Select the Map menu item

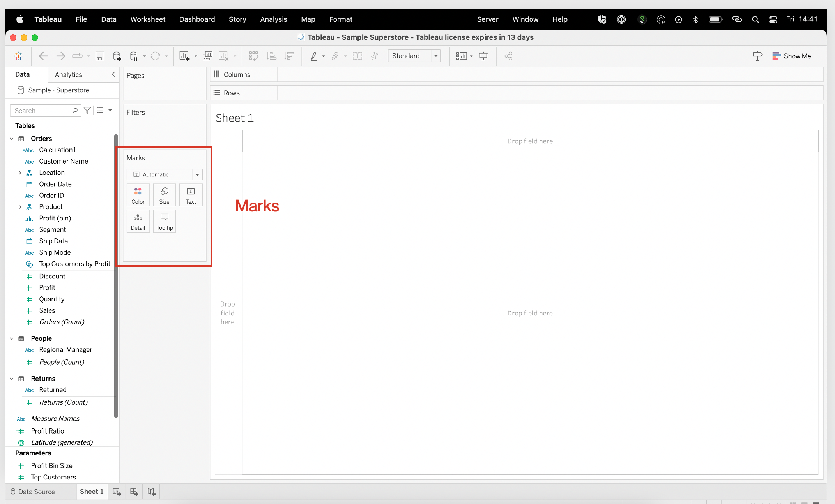click(x=308, y=19)
